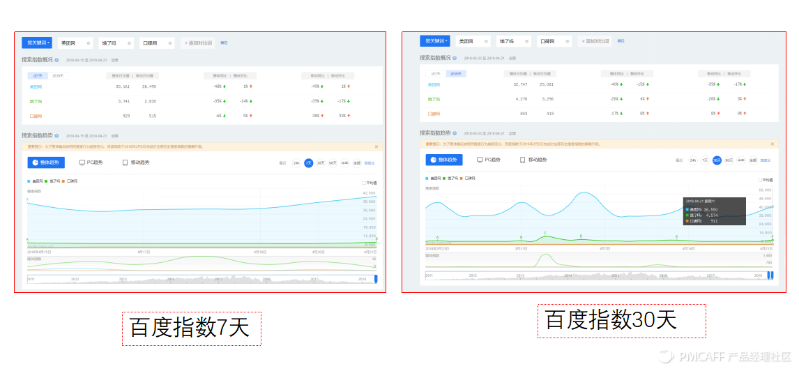This screenshot has width=799, height=371.
Task: Click 添加对比词 button in 7-day panel
Action: pyautogui.click(x=198, y=43)
